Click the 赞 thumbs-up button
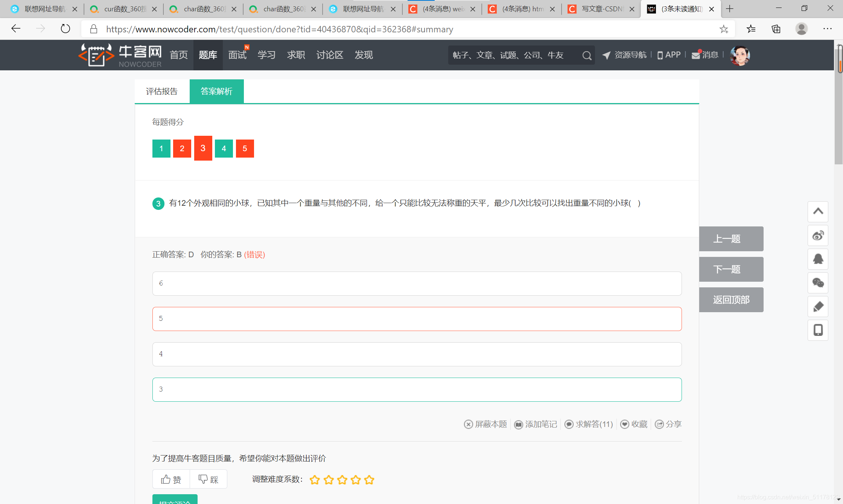843x504 pixels. click(171, 479)
